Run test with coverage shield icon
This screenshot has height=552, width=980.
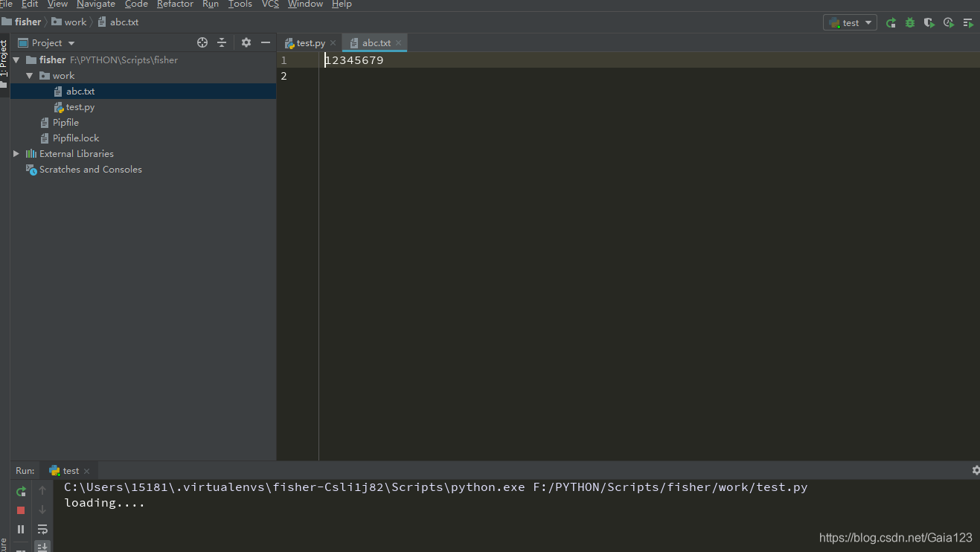[x=929, y=23]
